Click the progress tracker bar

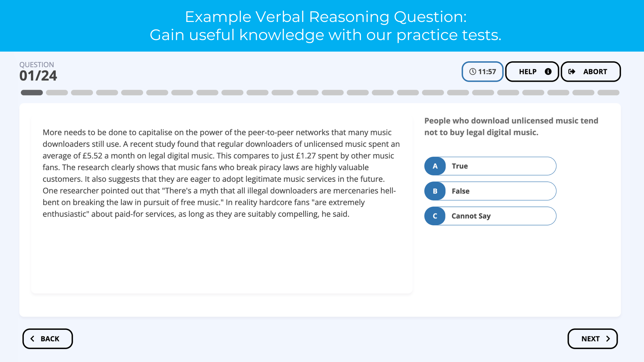(x=322, y=92)
